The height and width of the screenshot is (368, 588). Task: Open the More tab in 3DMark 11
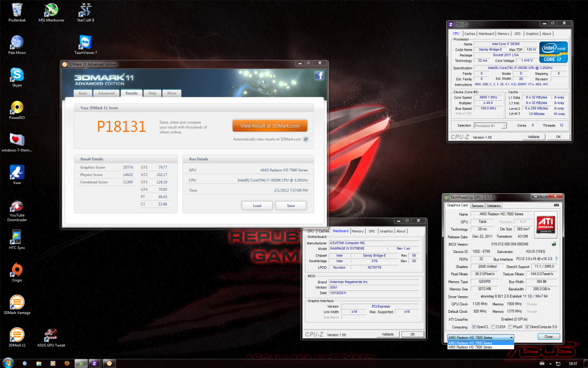(172, 93)
